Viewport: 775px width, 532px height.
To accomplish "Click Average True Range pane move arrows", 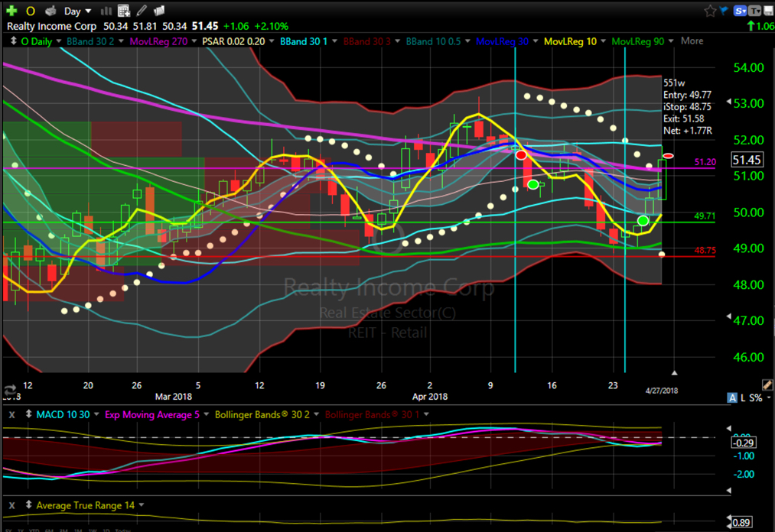I will click(28, 504).
